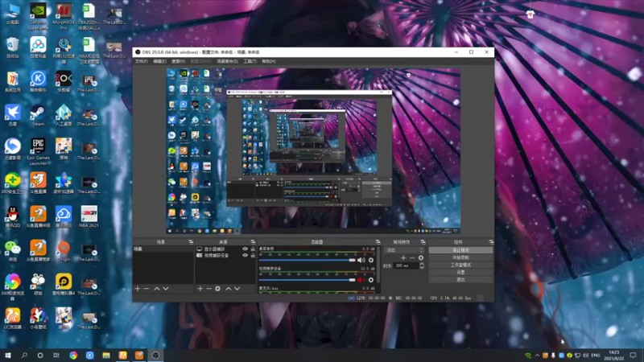
Task: Add a transition with the plus icon
Action: coord(403,257)
